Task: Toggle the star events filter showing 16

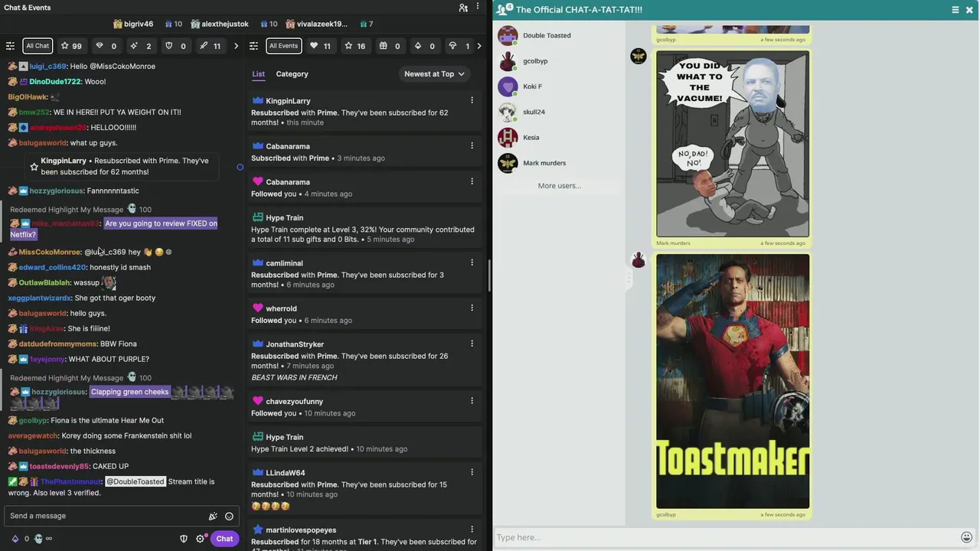Action: tap(354, 46)
